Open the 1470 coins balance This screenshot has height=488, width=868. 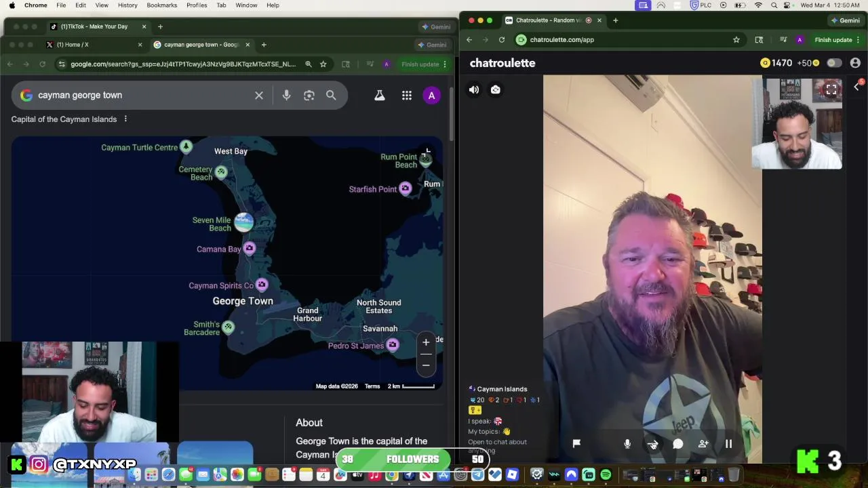pyautogui.click(x=776, y=63)
